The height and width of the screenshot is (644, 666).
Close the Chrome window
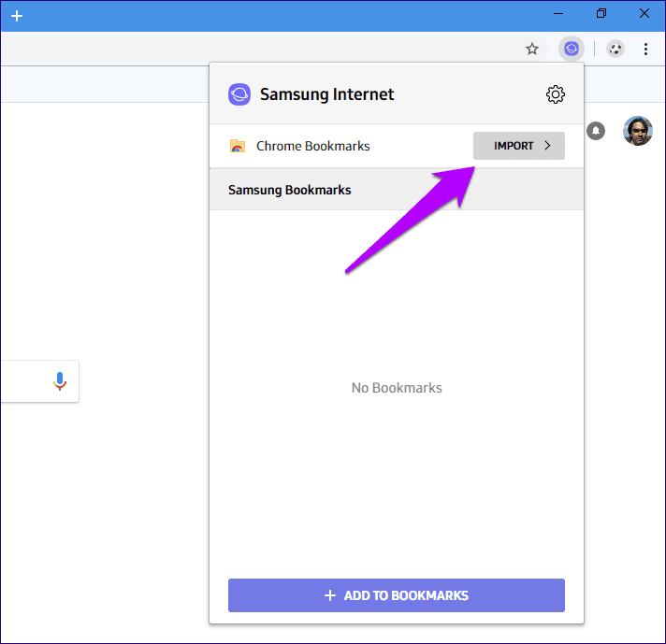click(x=644, y=14)
